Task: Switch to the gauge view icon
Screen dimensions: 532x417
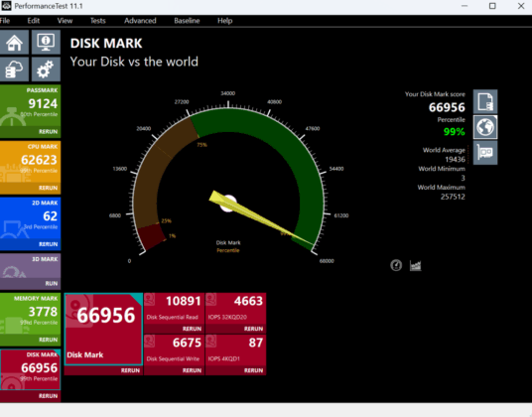Action: 396,265
